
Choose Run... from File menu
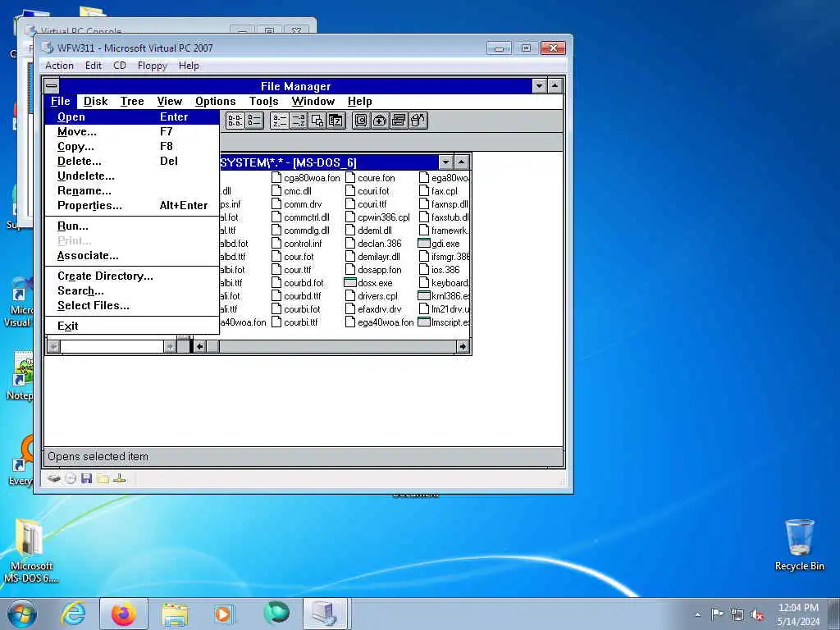[132, 226]
